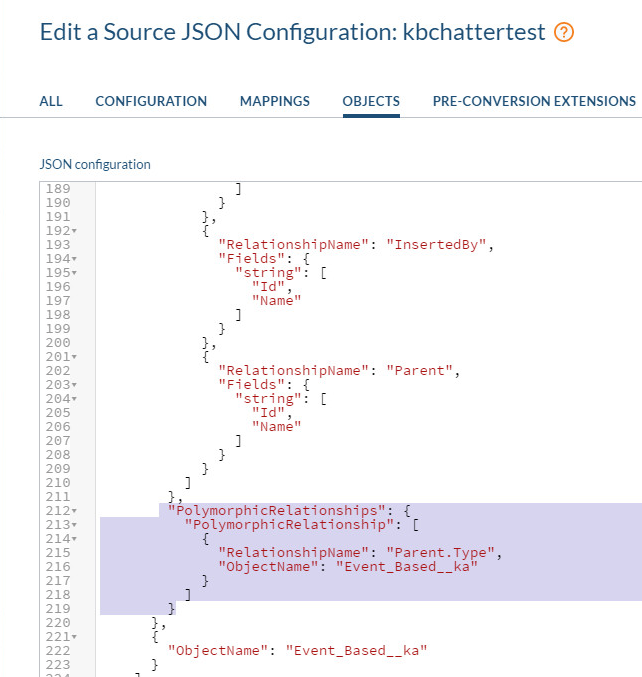This screenshot has width=642, height=677.
Task: Click line number 200 in the gutter
Action: point(58,343)
